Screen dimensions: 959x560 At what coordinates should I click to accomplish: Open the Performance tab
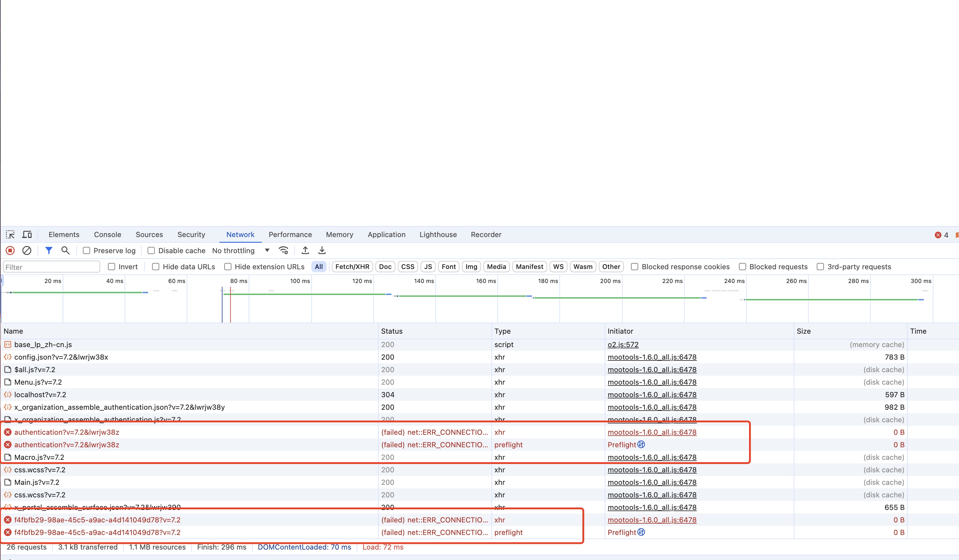pos(290,234)
